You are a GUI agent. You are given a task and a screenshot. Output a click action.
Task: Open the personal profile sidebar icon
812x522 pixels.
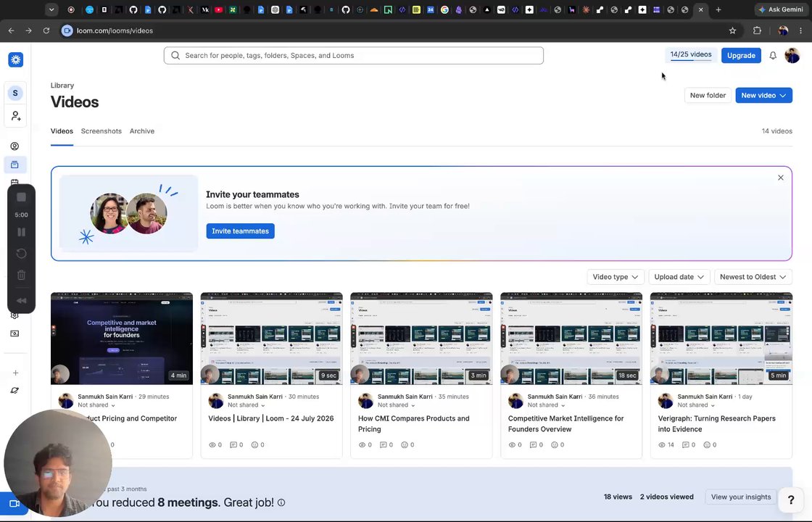click(14, 146)
